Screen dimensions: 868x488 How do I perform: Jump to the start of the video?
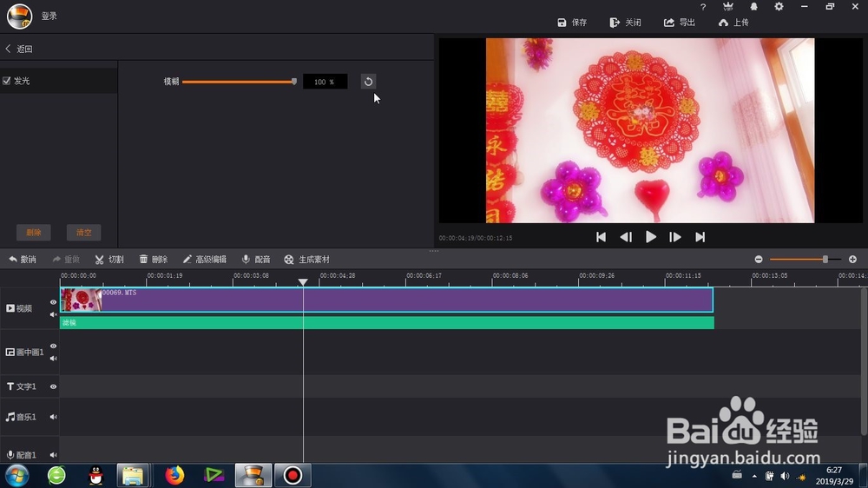[601, 237]
